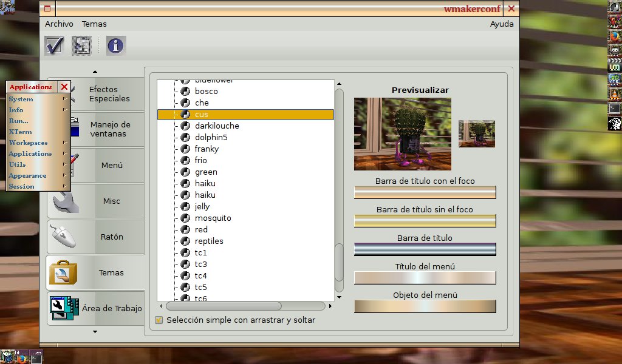Open the clock dock icon at top

coord(615,7)
